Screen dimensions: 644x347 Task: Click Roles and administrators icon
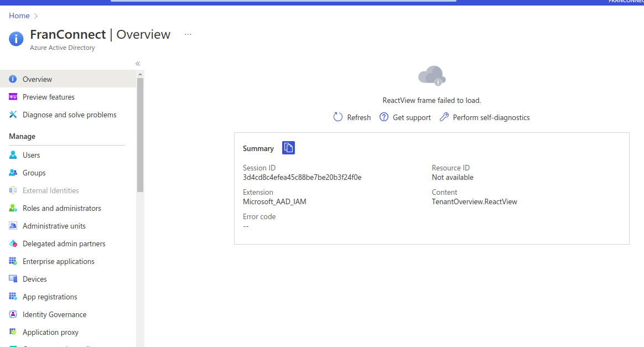pos(13,208)
